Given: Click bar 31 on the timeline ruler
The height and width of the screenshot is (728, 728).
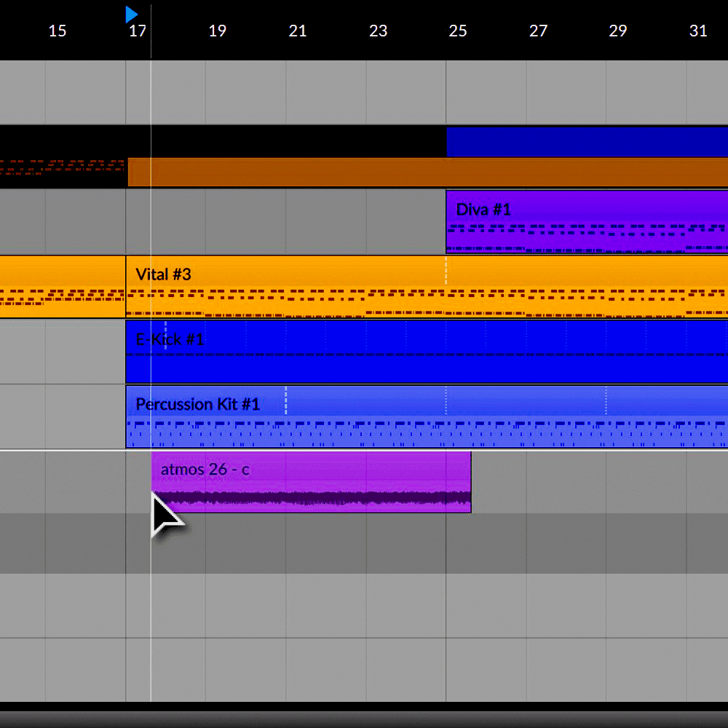Looking at the screenshot, I should [x=698, y=31].
